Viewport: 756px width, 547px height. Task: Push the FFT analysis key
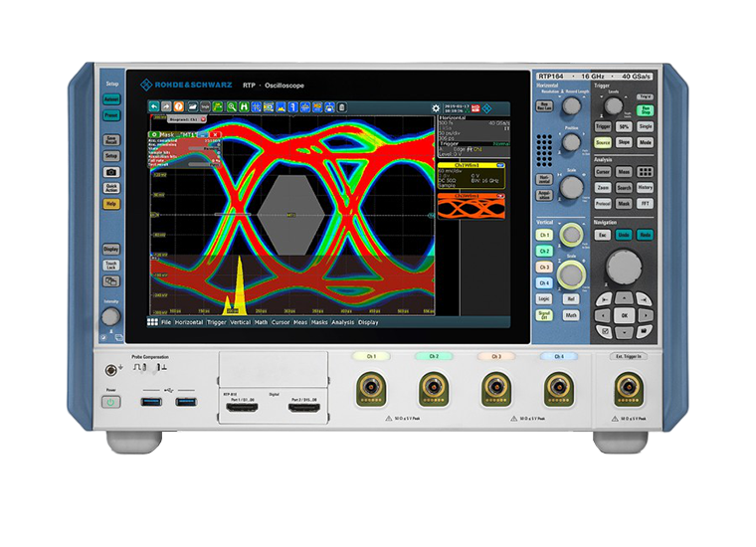point(646,203)
